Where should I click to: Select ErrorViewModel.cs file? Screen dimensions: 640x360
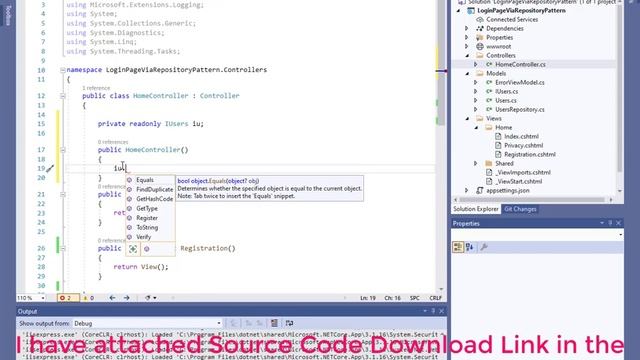coord(520,82)
